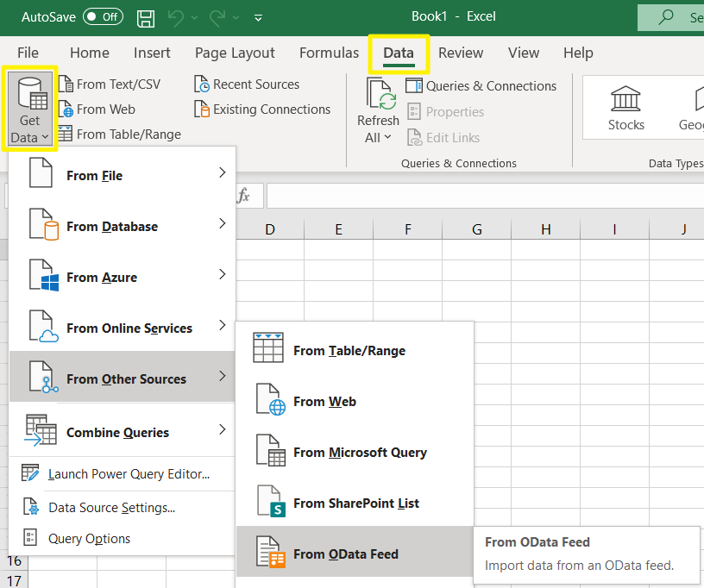
Task: Save the workbook
Action: 145,16
